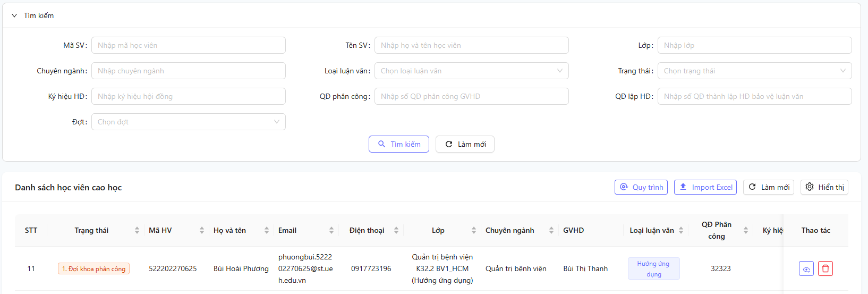The height and width of the screenshot is (294, 868).
Task: Open the Trạng thái dropdown
Action: [754, 71]
